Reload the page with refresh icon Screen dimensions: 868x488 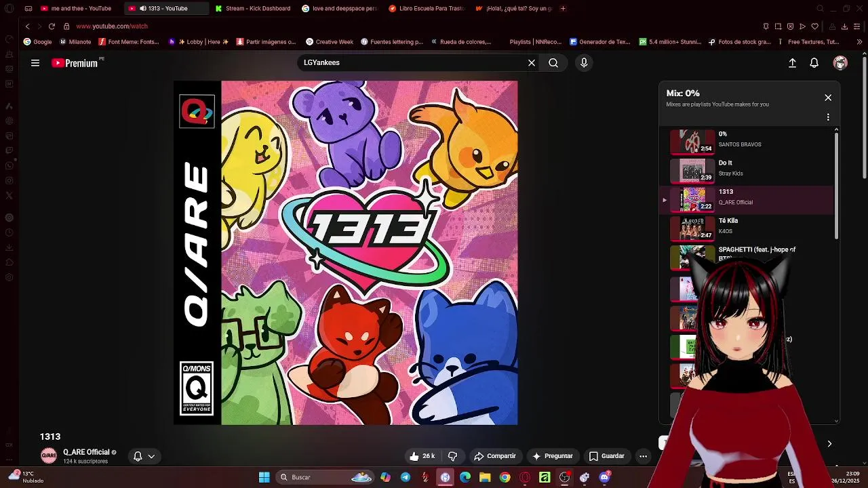(x=52, y=26)
